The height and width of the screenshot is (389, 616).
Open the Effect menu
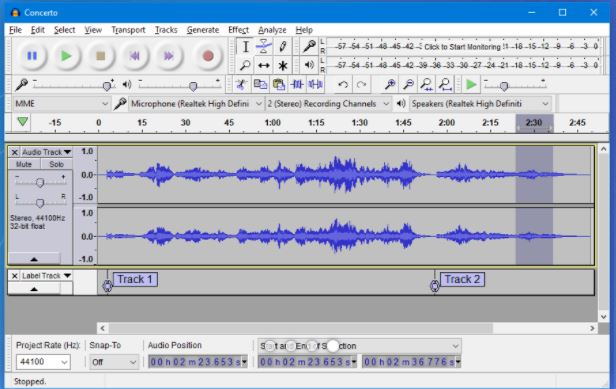point(238,30)
